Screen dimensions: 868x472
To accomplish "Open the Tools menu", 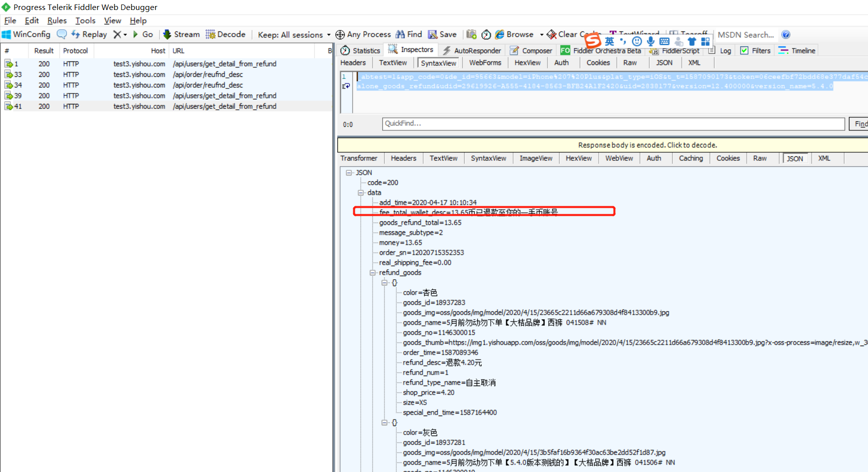I will [x=85, y=20].
